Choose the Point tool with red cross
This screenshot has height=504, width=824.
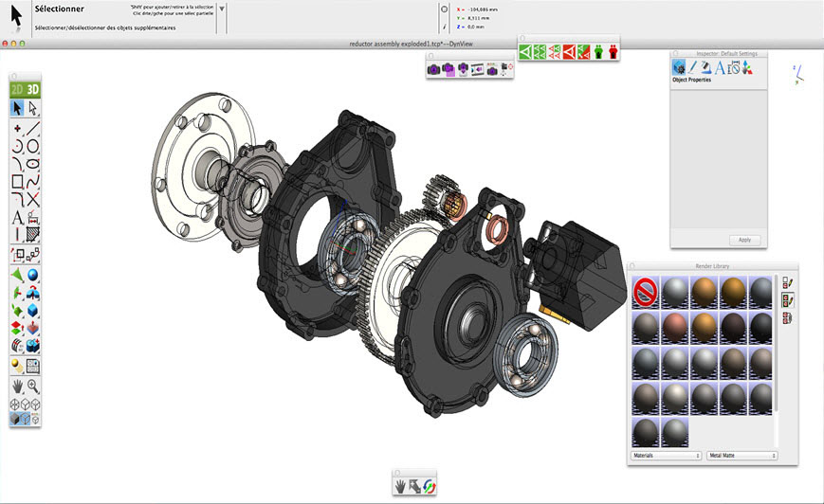[17, 128]
